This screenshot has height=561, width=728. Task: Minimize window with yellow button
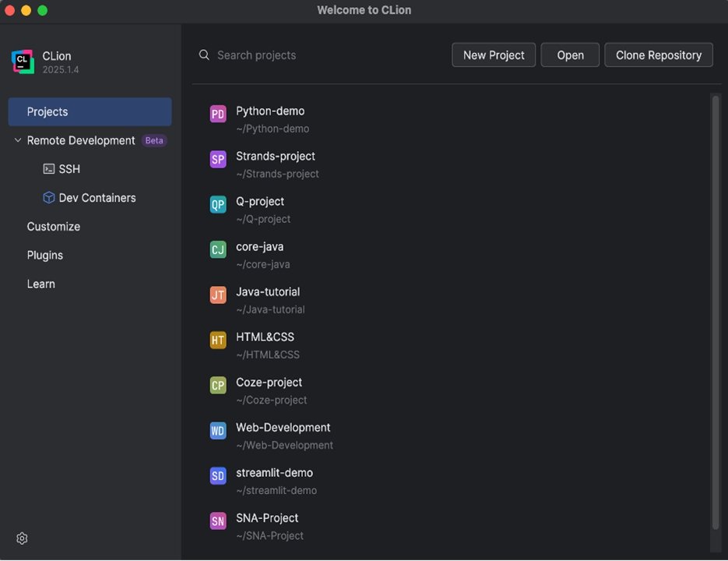26,10
